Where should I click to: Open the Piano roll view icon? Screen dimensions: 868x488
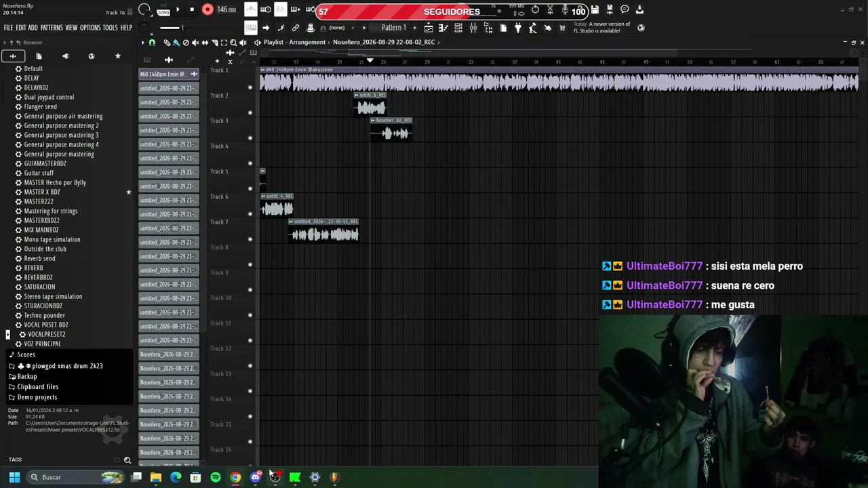443,28
